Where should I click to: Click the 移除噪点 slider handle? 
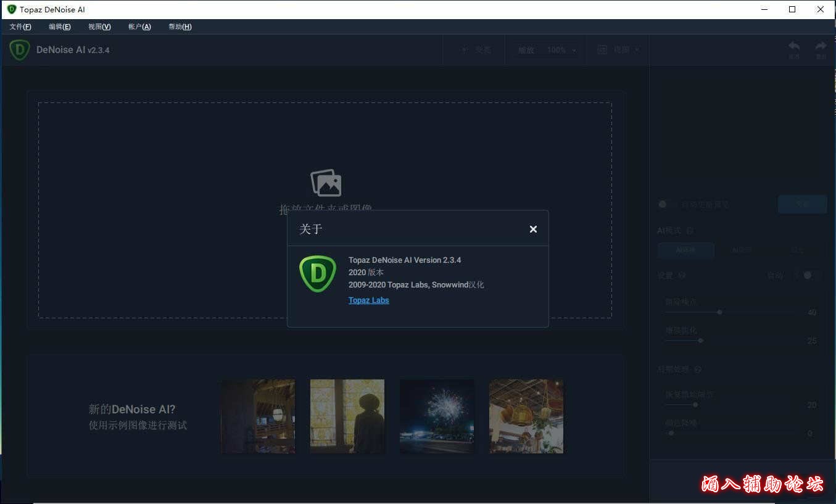(x=719, y=312)
